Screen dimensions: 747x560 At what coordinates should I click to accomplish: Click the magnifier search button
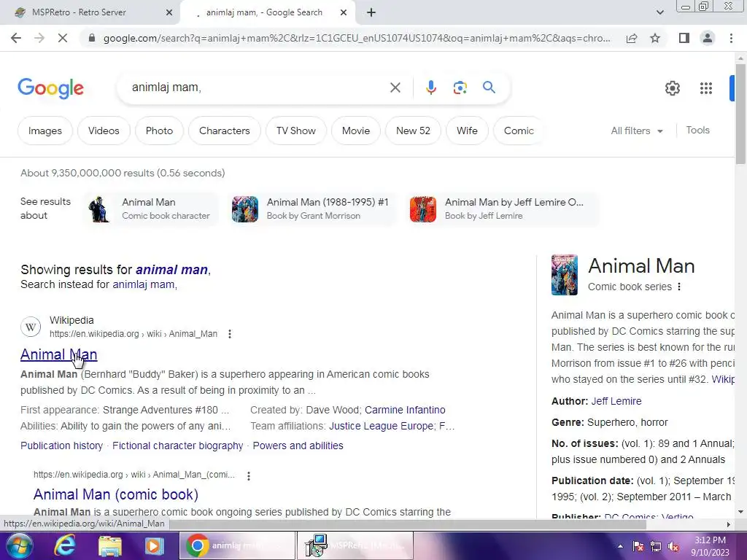coord(489,87)
